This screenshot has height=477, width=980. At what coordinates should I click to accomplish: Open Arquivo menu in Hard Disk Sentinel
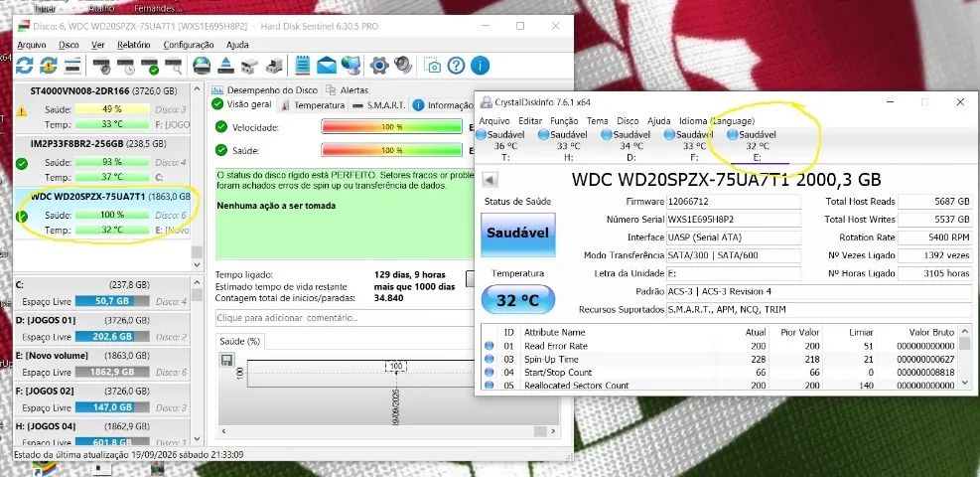click(31, 45)
